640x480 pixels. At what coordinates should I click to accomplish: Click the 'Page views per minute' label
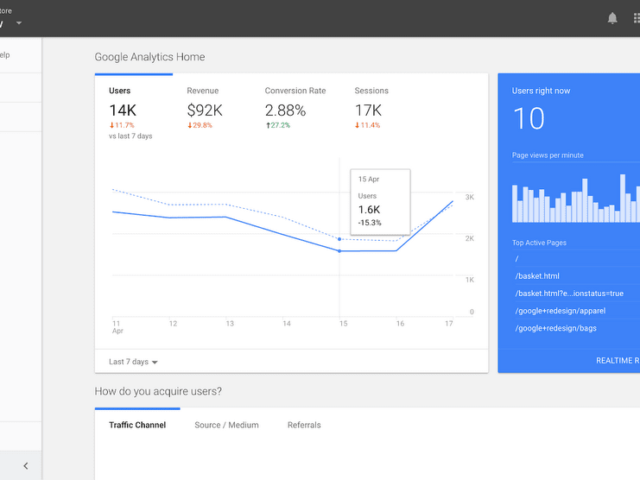(x=547, y=155)
